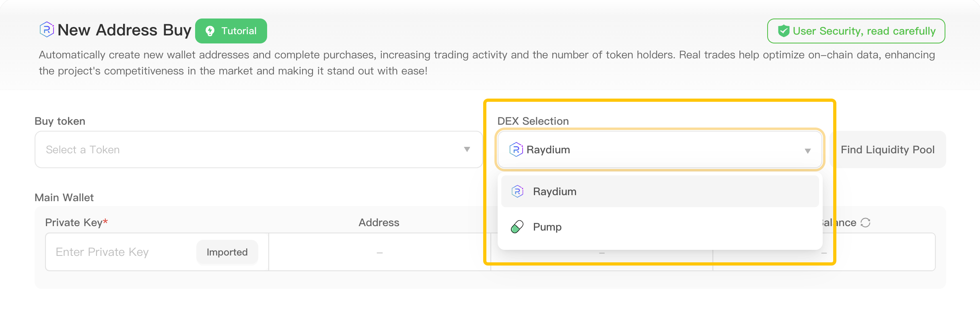Click the lightbulb icon in Tutorial button

210,31
